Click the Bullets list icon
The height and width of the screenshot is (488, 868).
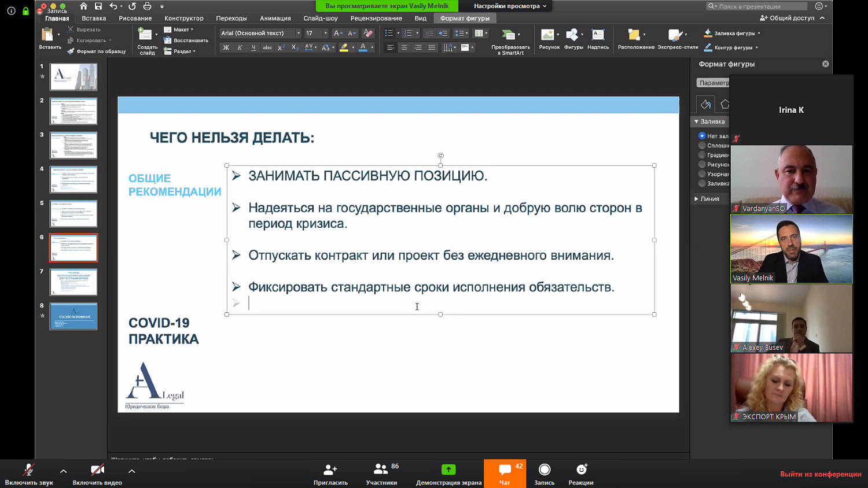point(389,34)
